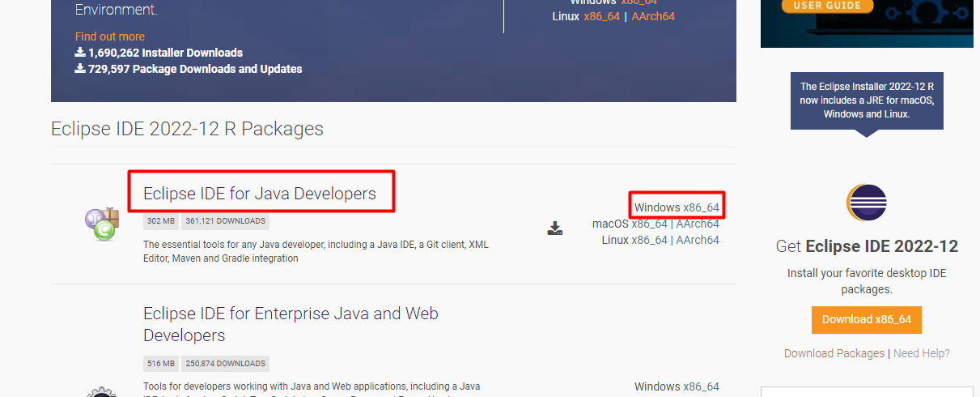This screenshot has height=397, width=980.
Task: Click 'Eclipse IDE 2022-12 R Packages' heading
Action: (x=187, y=129)
